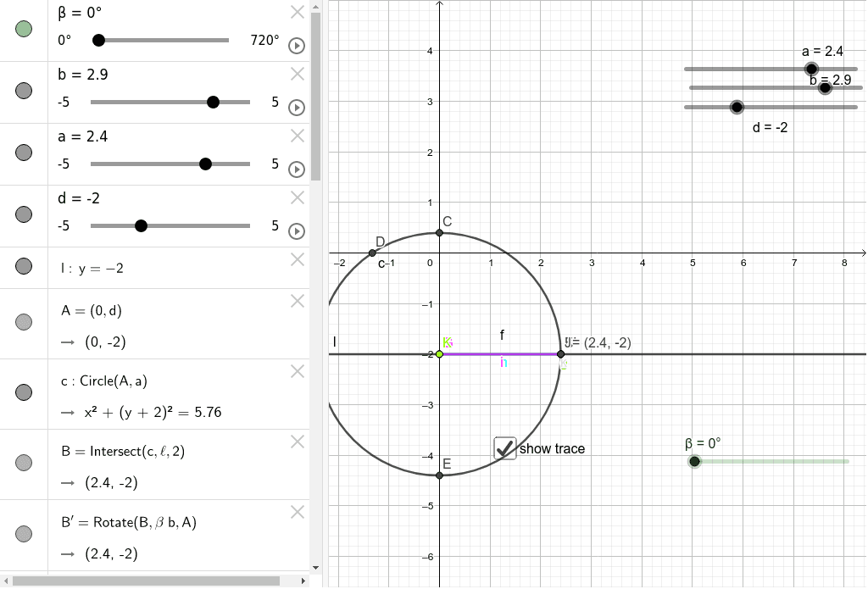Select the d = -2 slider handle

click(x=736, y=107)
